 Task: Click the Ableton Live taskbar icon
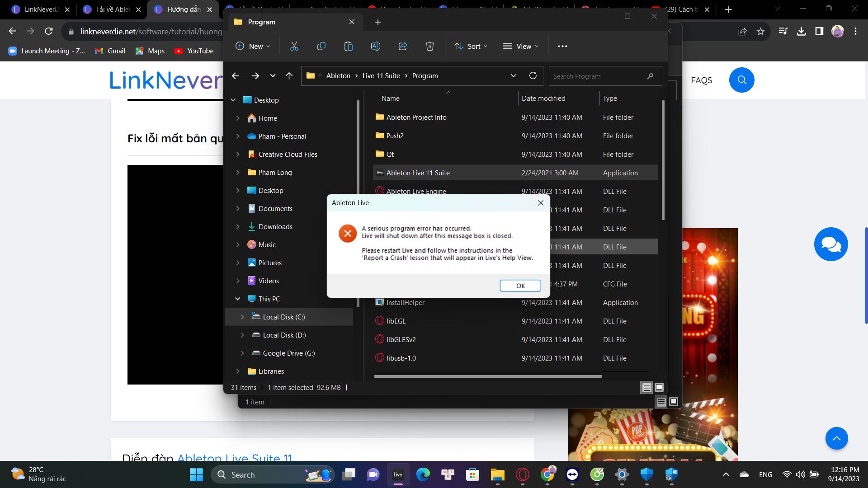click(398, 474)
